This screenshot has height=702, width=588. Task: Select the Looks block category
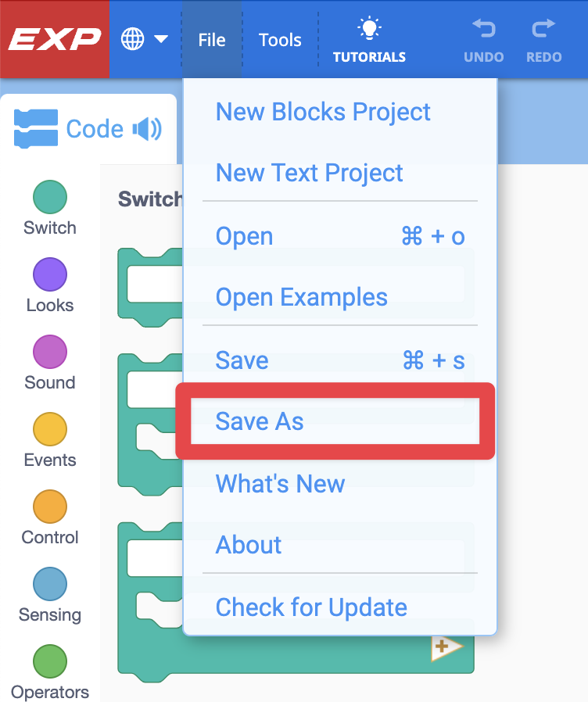click(49, 285)
